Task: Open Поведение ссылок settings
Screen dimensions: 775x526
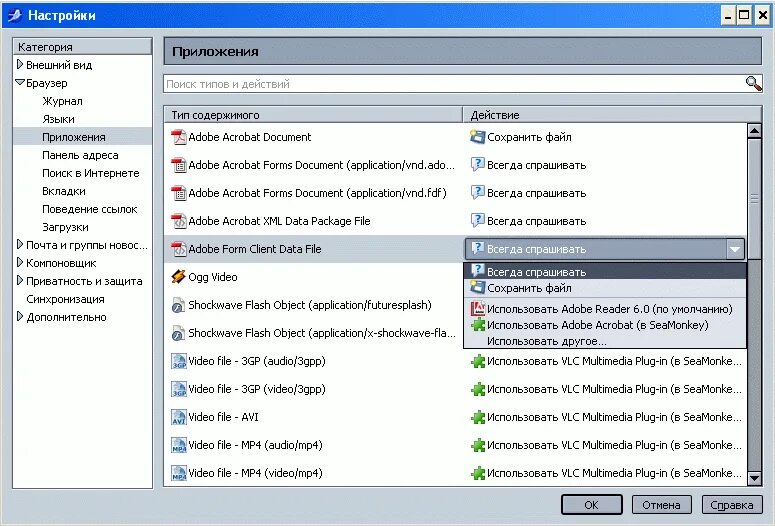Action: (89, 209)
